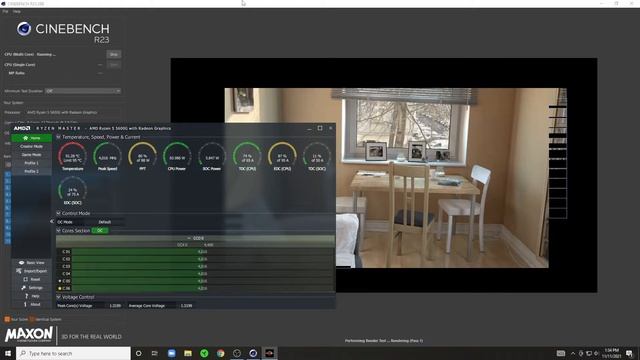This screenshot has height=360, width=640.
Task: Open Help question mark in Ryzen Master
Action: 27,296
